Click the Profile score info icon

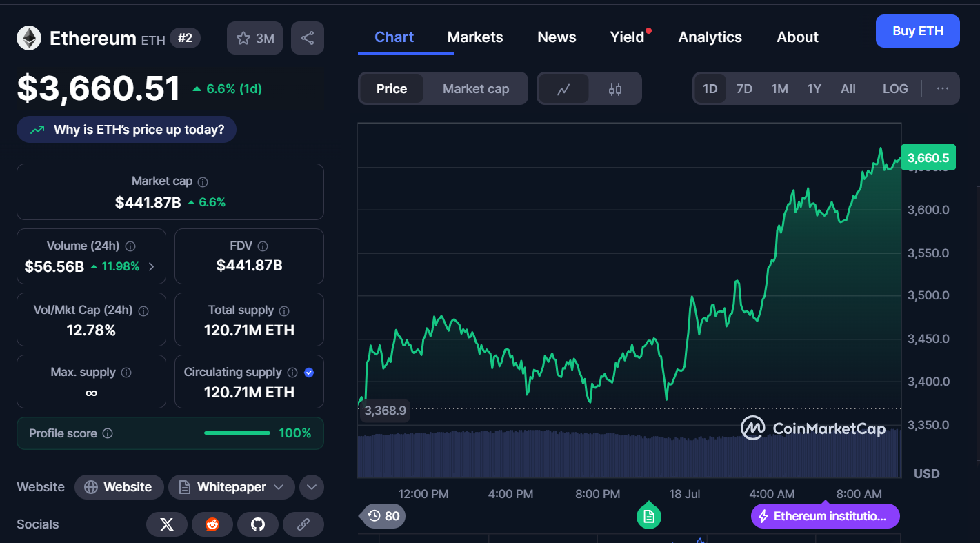click(108, 433)
